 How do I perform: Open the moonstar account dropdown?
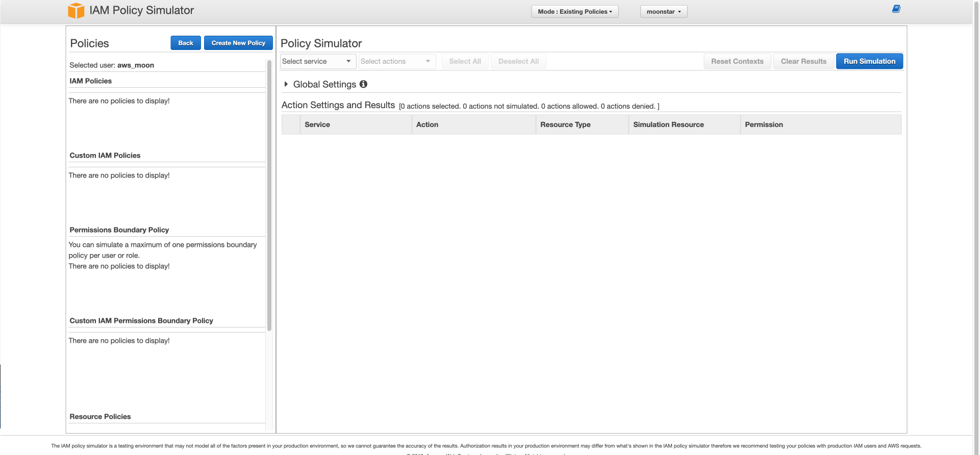click(x=664, y=12)
